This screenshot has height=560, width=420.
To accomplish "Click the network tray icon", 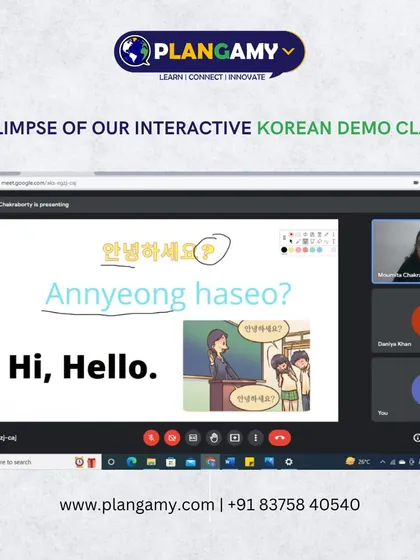I will click(x=392, y=462).
